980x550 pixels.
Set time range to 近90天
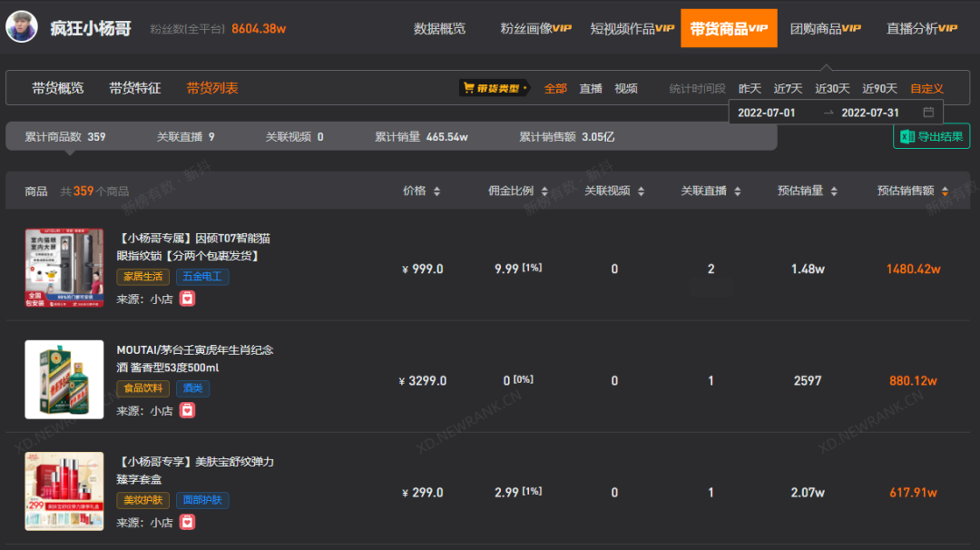pos(879,89)
